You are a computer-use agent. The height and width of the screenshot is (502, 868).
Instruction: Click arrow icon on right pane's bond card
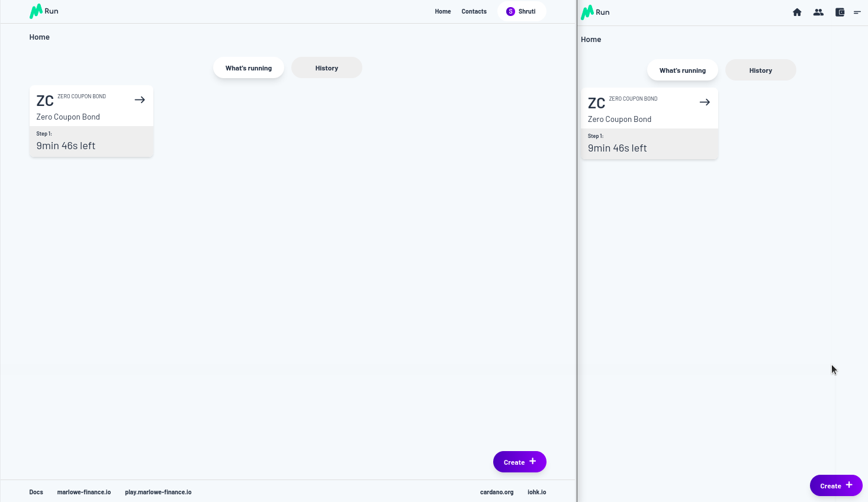[705, 102]
